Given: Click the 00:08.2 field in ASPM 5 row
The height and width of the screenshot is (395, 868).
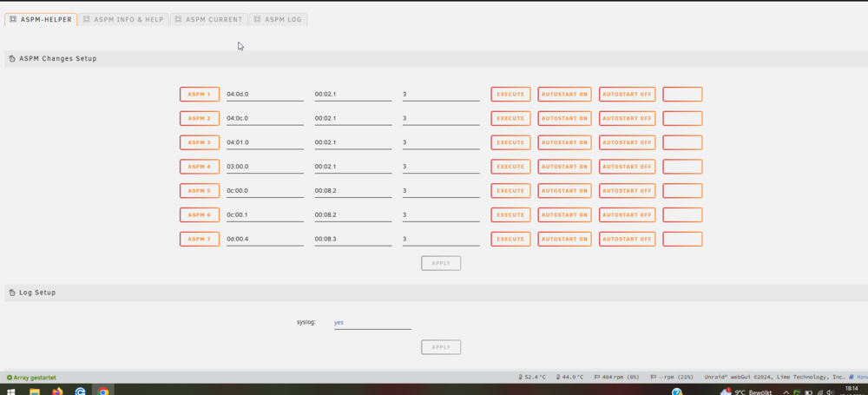Looking at the screenshot, I should (353, 191).
